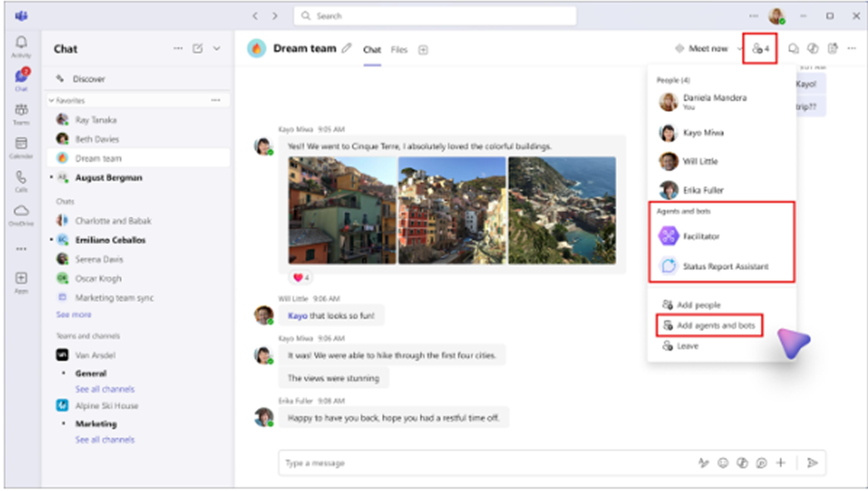Viewport: 868px width, 491px height.
Task: Open the General channel
Action: (x=91, y=373)
